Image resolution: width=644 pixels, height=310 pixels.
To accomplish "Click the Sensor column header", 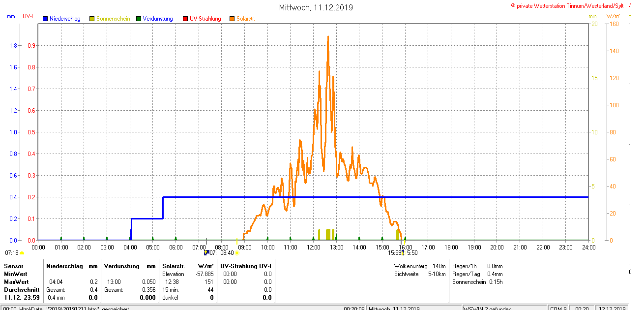I will (13, 266).
